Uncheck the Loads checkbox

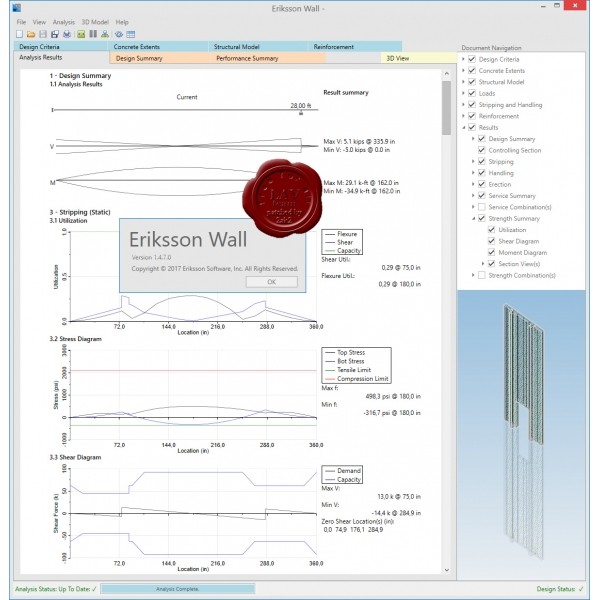coord(472,93)
